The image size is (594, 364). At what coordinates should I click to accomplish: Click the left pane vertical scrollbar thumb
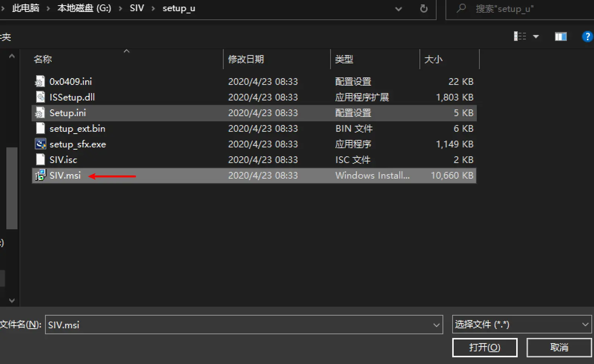[12, 188]
